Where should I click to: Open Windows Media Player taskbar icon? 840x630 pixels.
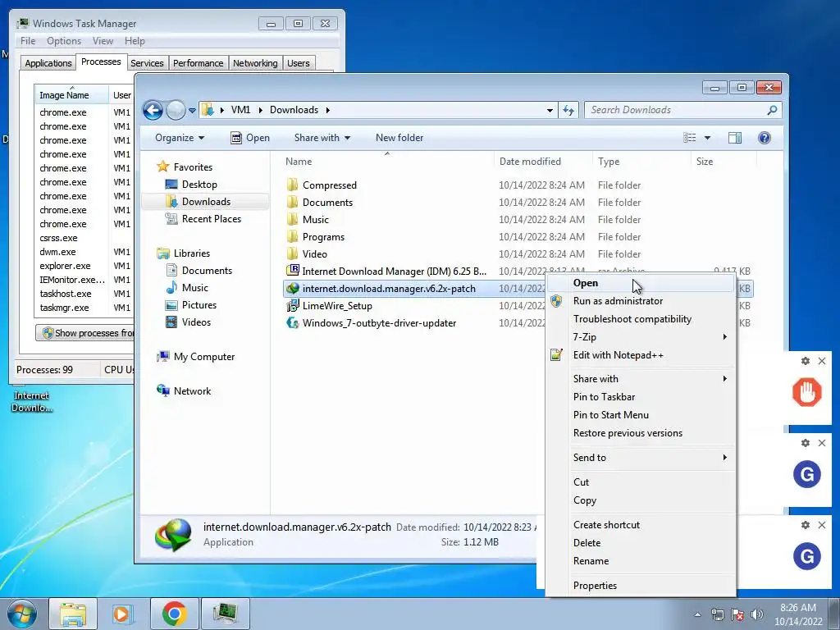point(123,614)
